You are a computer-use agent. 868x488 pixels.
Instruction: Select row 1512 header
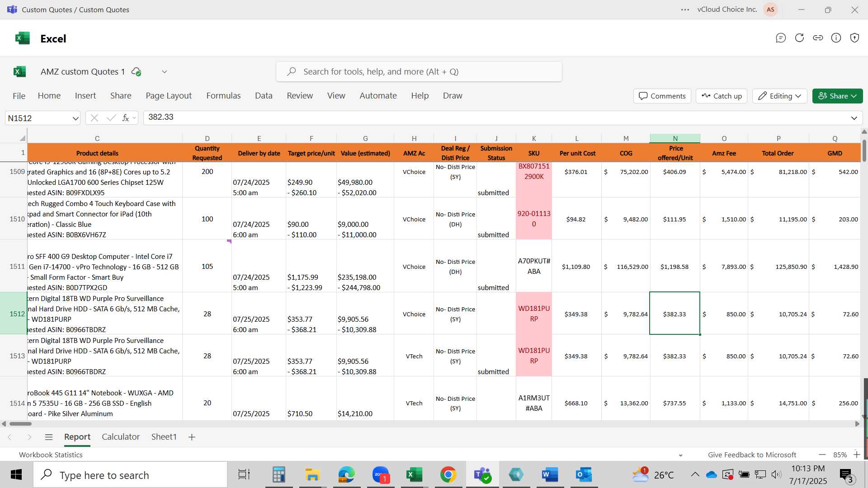[x=14, y=314]
